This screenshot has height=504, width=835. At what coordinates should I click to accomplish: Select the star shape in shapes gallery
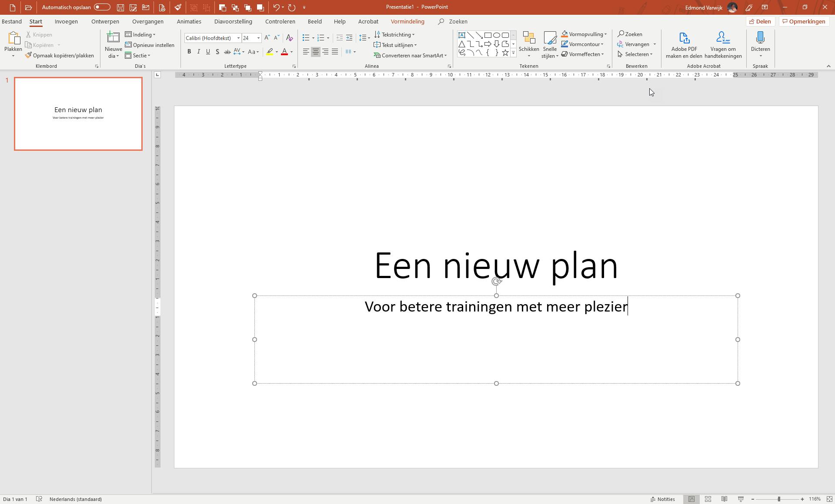click(x=505, y=53)
